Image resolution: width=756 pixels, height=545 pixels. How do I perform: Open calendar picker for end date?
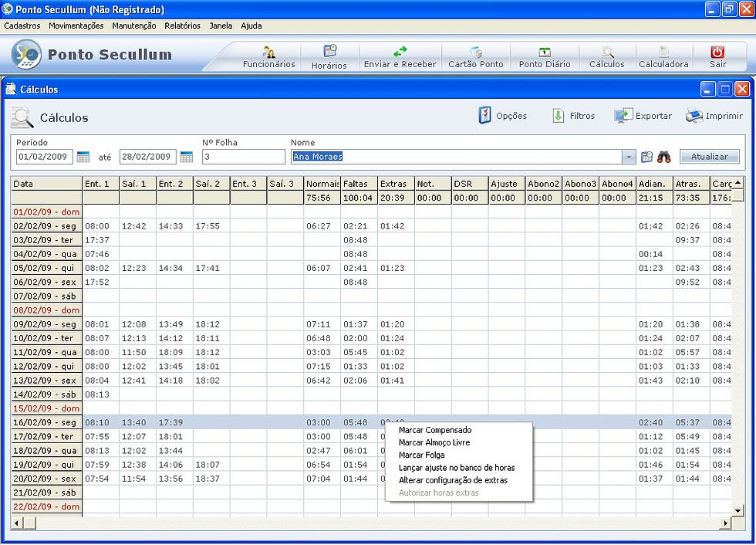pos(186,157)
